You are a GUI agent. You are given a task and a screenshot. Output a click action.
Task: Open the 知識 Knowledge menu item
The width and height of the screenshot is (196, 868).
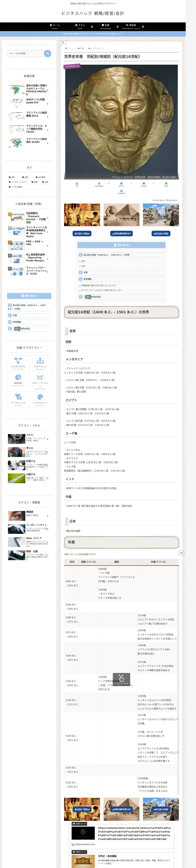click(x=105, y=27)
